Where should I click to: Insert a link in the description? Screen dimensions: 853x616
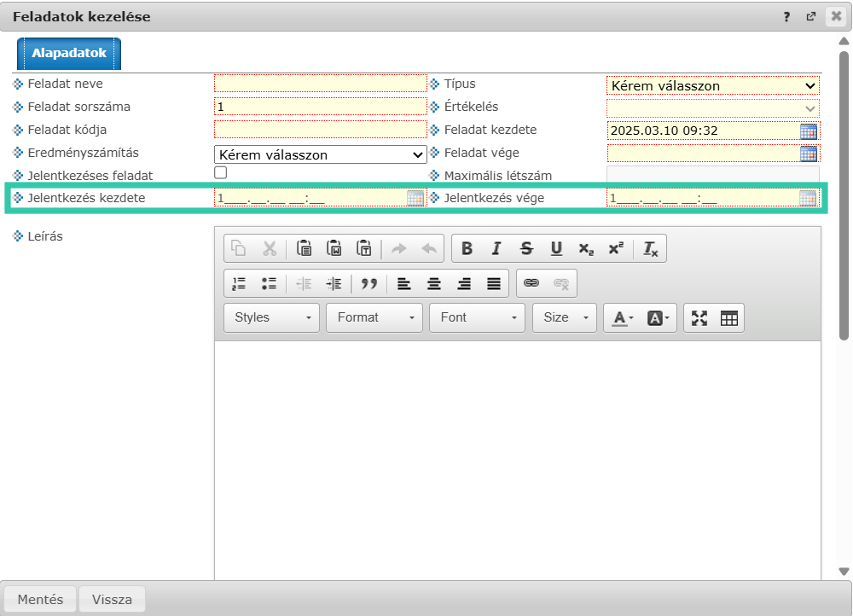coord(531,283)
